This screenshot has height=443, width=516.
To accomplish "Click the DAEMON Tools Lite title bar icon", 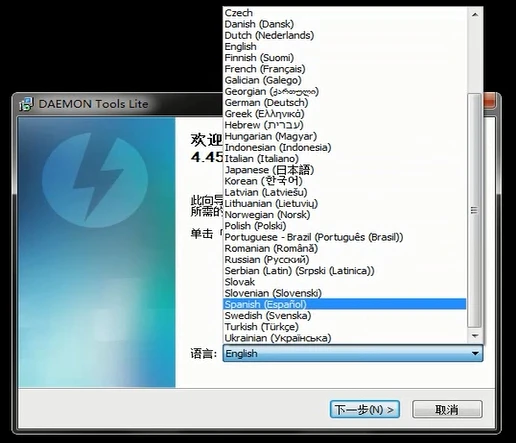I will click(x=26, y=104).
